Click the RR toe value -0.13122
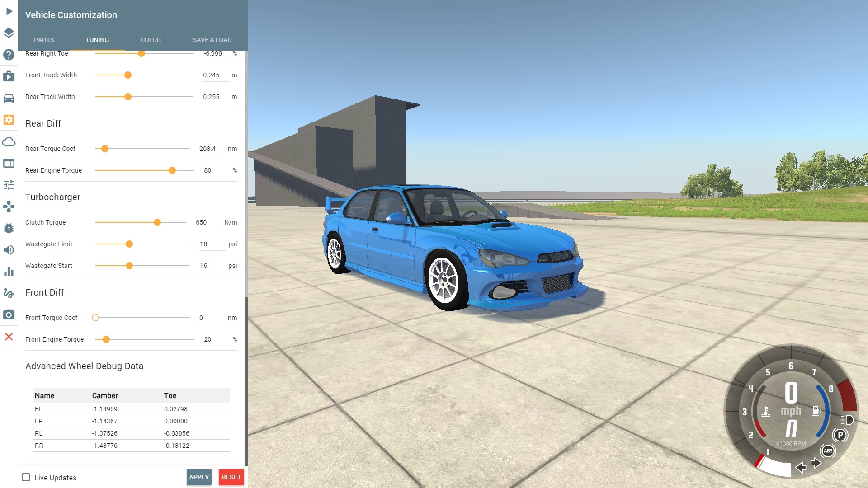 [x=176, y=446]
